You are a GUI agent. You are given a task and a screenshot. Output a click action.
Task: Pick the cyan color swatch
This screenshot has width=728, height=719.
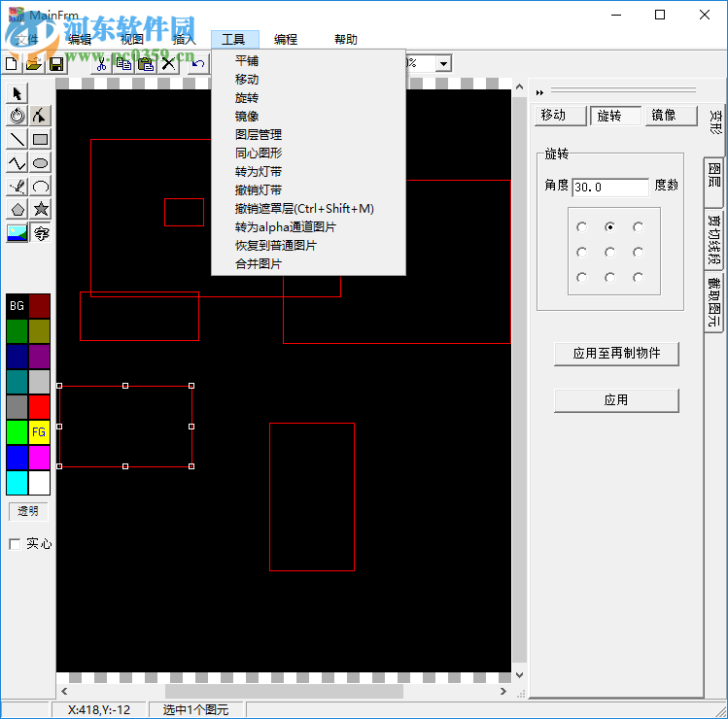point(17,483)
